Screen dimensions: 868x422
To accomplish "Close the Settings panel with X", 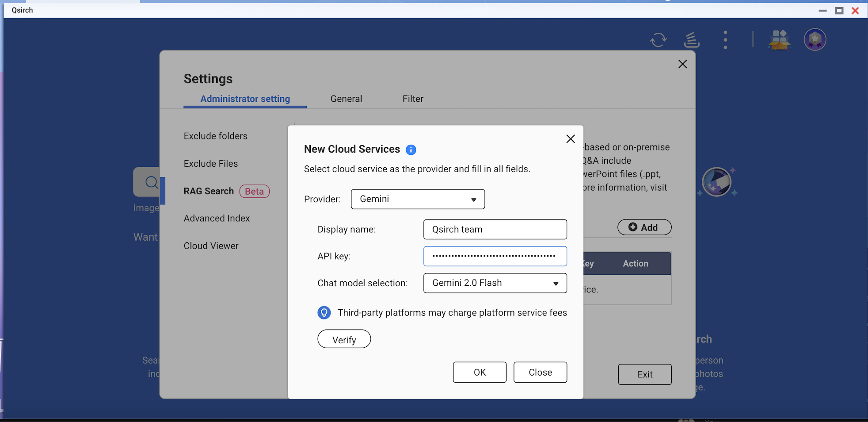I will pyautogui.click(x=682, y=64).
